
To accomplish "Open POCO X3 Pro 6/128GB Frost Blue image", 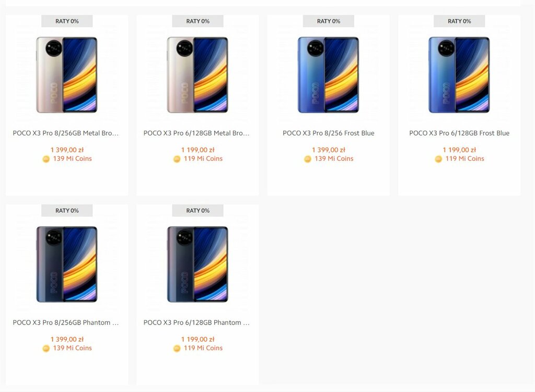I will 459,75.
